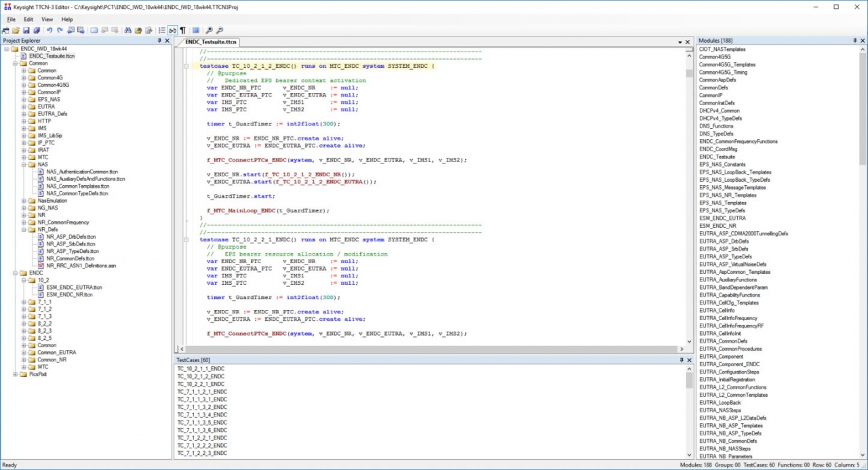Toggle paragraph marks (pilcrow) display

(182, 31)
